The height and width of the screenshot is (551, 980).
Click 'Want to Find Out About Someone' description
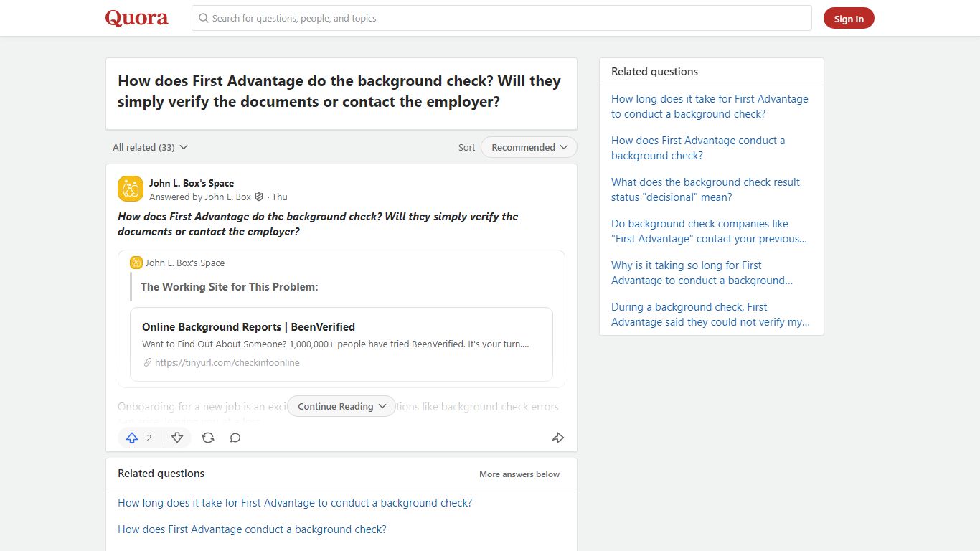[x=336, y=344]
